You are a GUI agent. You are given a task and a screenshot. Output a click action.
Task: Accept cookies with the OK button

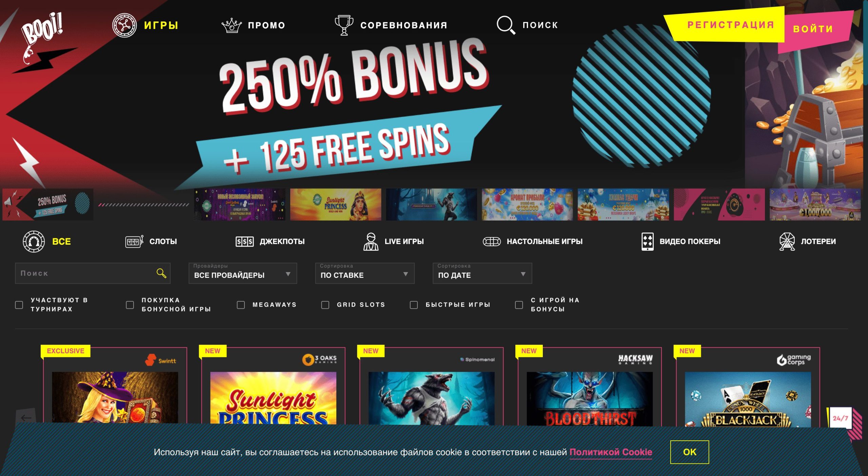[x=689, y=452]
